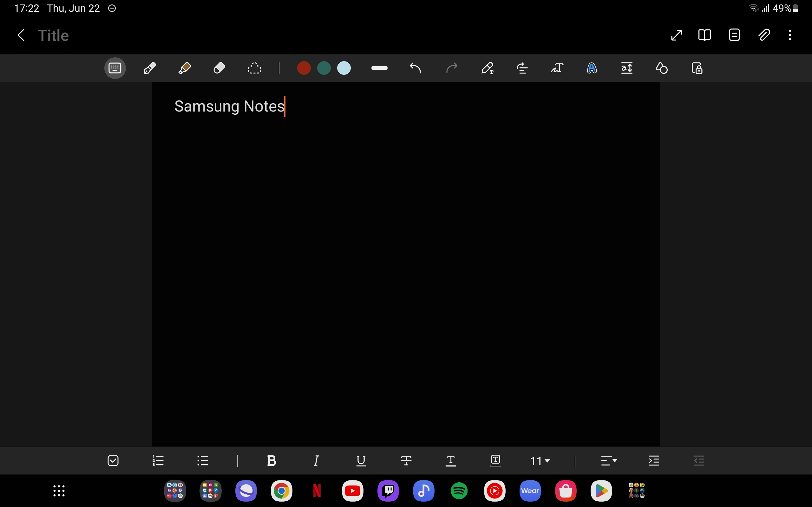
Task: Increase the paragraph indent
Action: (x=654, y=461)
